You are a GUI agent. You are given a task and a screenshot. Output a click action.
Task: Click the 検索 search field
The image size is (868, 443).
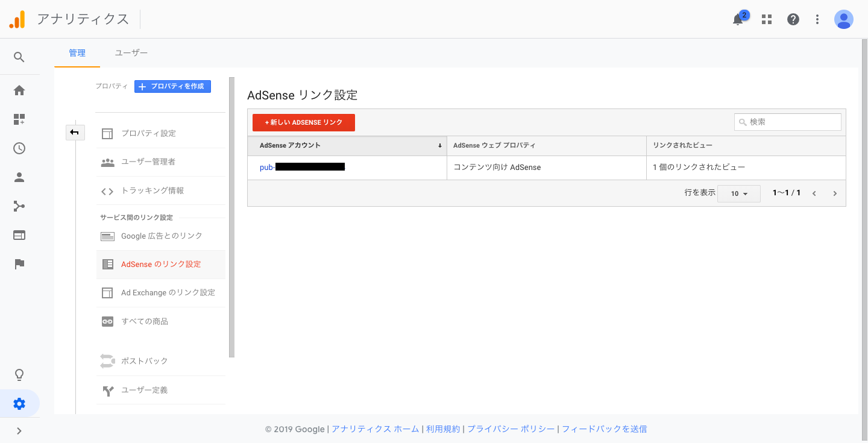[x=788, y=122]
